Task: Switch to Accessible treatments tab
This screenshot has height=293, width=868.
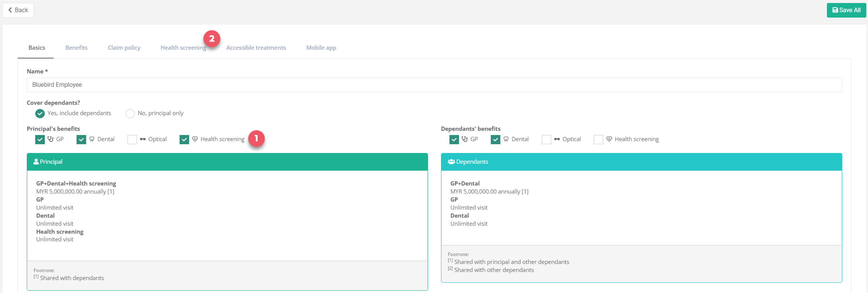Action: pyautogui.click(x=256, y=48)
